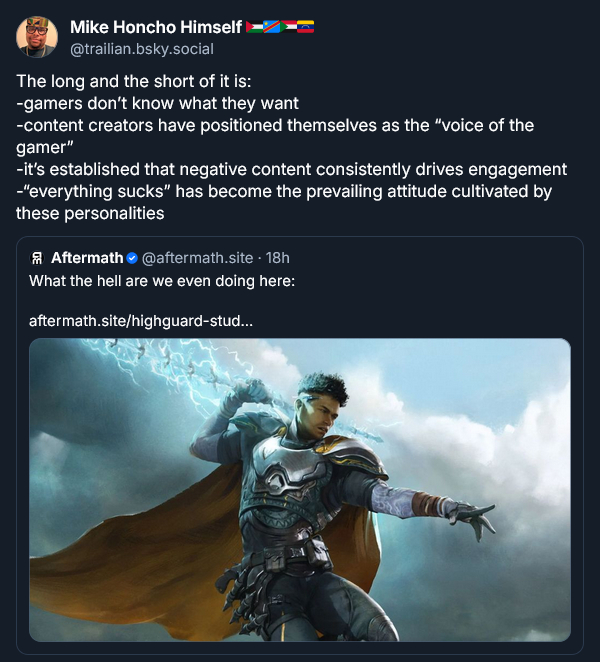Click the line about gamers not knowing wants

click(x=157, y=103)
